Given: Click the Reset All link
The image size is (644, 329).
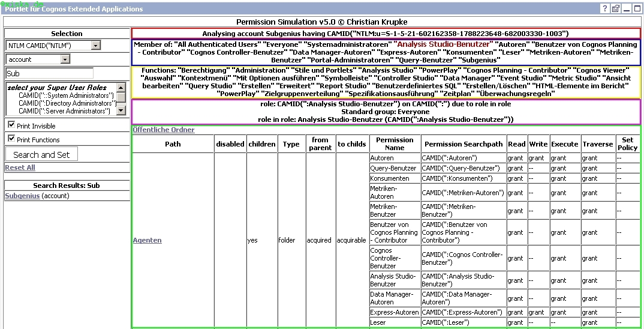Looking at the screenshot, I should [20, 168].
